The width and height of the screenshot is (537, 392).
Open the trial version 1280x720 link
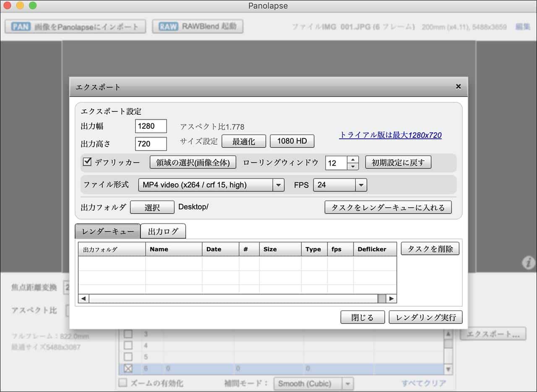pos(390,135)
